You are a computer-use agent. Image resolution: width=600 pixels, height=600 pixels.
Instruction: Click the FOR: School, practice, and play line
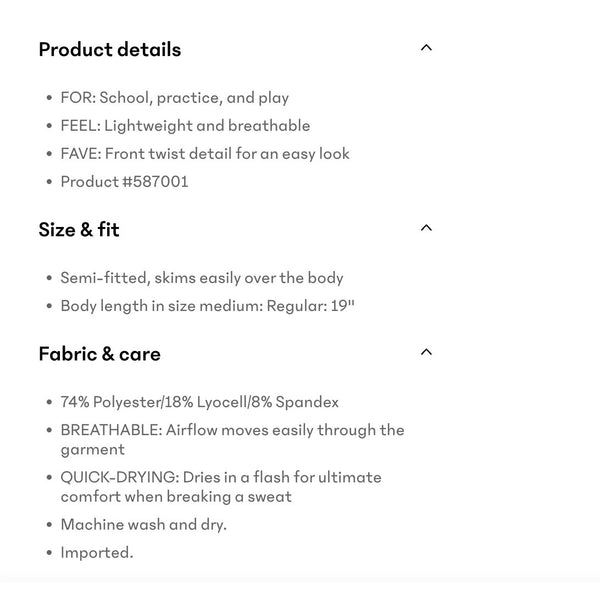pyautogui.click(x=174, y=98)
